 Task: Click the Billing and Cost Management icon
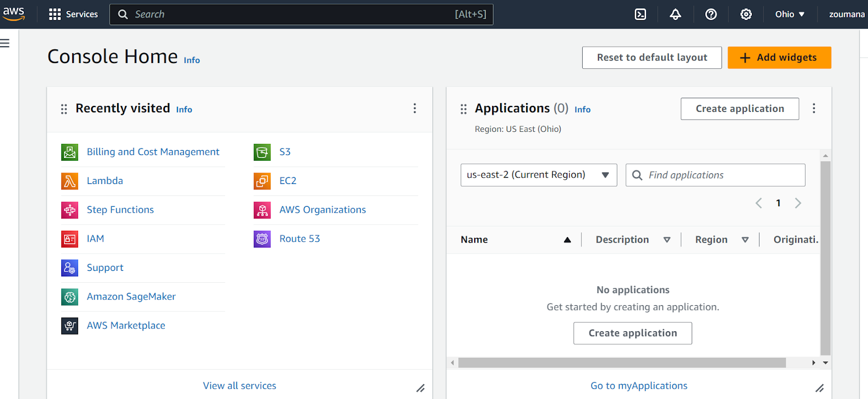point(69,152)
